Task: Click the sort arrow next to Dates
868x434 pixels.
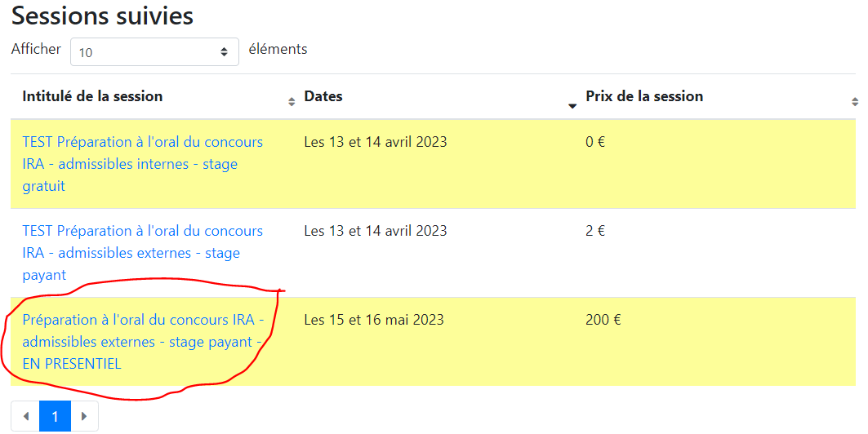Action: (573, 105)
